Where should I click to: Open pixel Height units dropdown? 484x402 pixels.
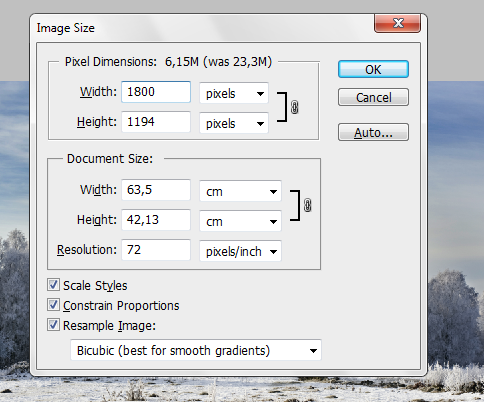point(234,123)
